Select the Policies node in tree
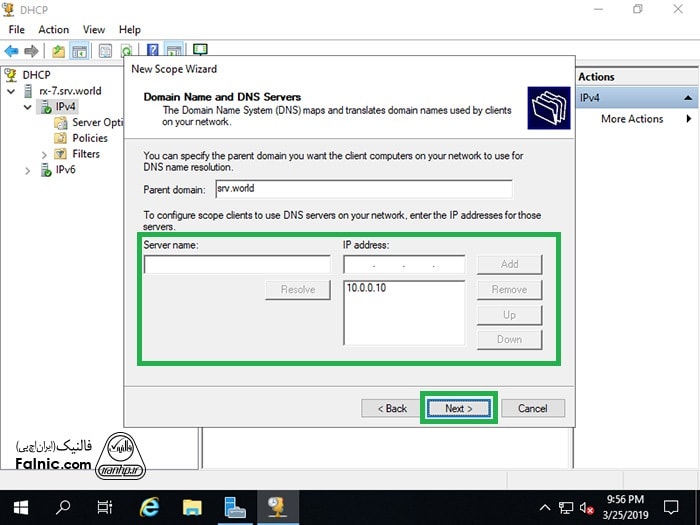The width and height of the screenshot is (700, 525). 89,138
